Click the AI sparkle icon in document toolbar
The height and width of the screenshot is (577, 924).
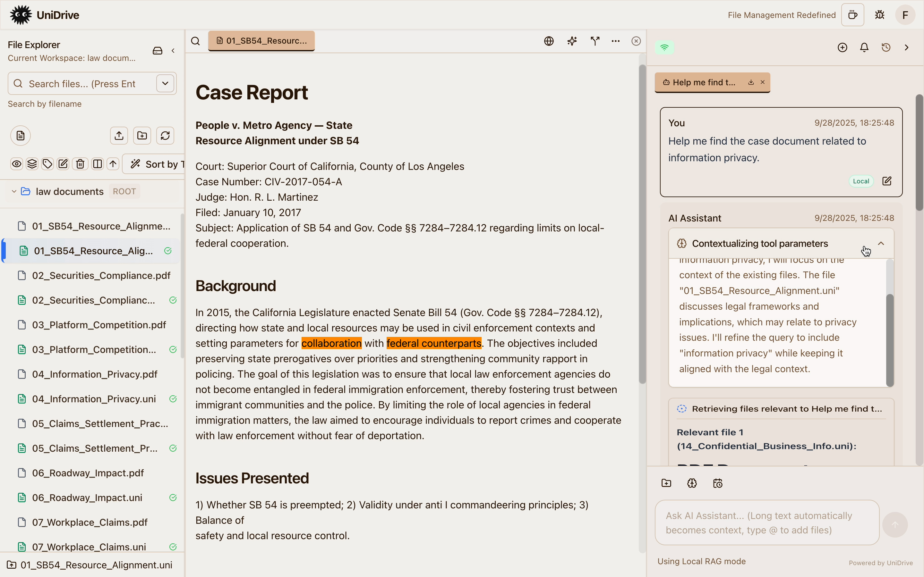[x=572, y=41]
